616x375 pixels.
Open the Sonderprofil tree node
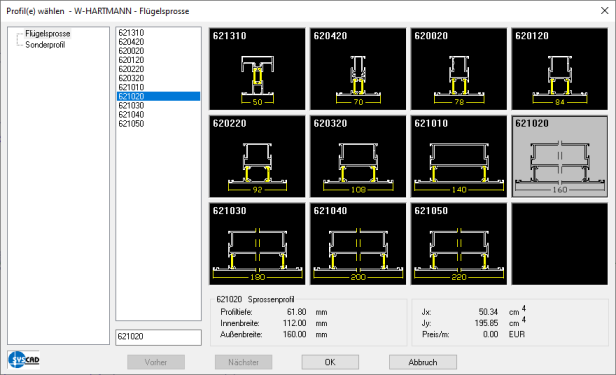tap(45, 45)
